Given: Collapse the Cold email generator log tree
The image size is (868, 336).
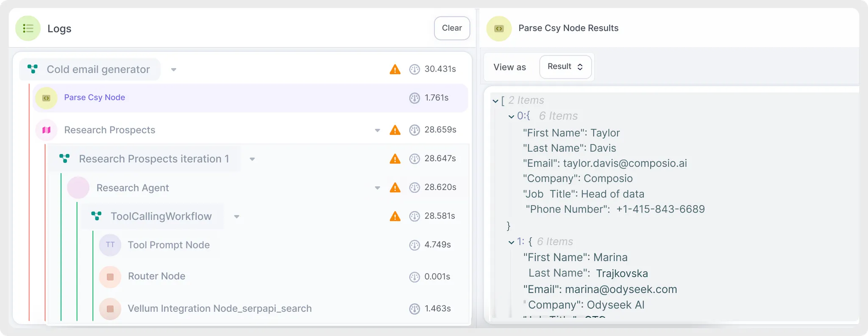Looking at the screenshot, I should [x=173, y=70].
